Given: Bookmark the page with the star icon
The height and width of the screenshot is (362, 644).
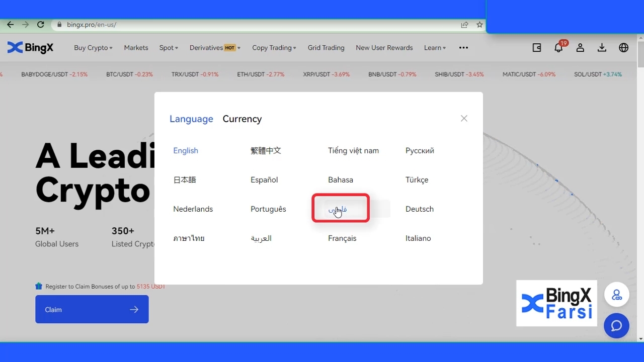Looking at the screenshot, I should tap(479, 25).
